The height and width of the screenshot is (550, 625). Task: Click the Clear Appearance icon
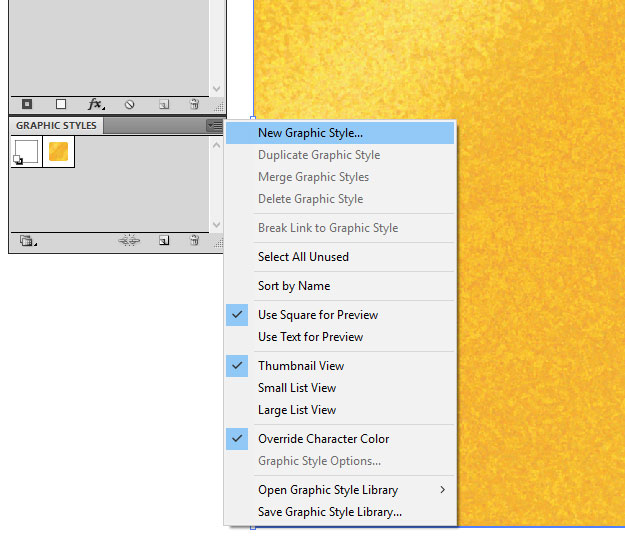[129, 104]
